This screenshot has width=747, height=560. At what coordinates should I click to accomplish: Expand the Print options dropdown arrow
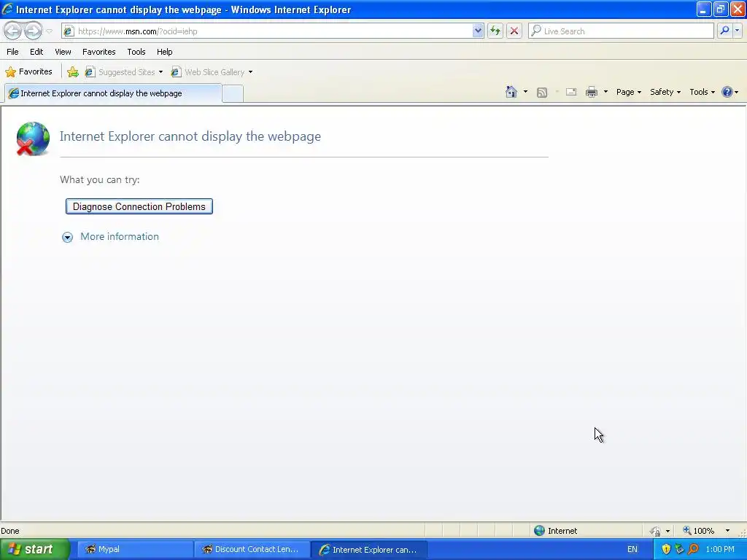pyautogui.click(x=605, y=92)
